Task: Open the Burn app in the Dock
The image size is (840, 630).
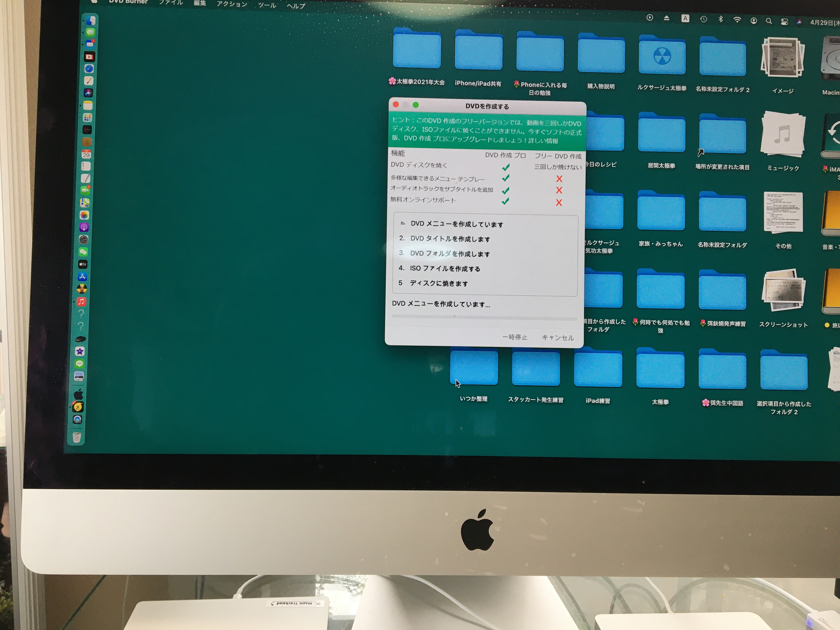Action: tap(82, 289)
